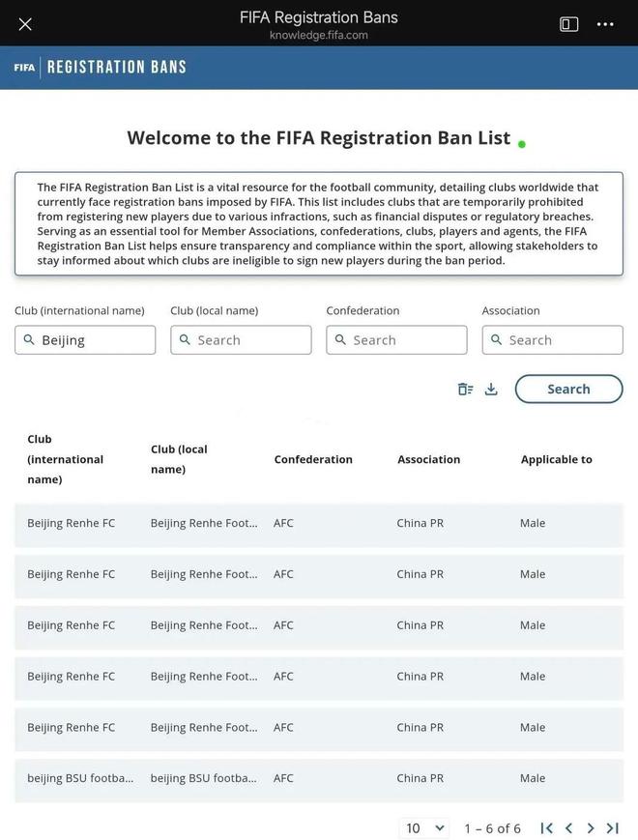This screenshot has height=840, width=638.
Task: Go to first page of results
Action: point(547,828)
